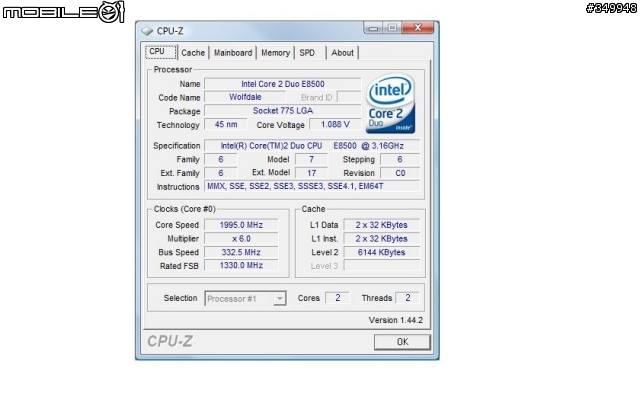640x400 pixels.
Task: Click the Technology value 45 nm
Action: coord(226,124)
